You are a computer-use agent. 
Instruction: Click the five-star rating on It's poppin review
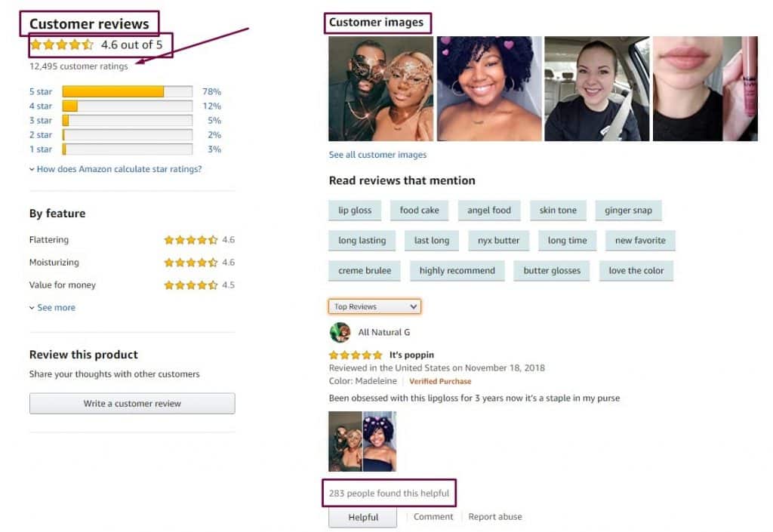click(x=356, y=355)
